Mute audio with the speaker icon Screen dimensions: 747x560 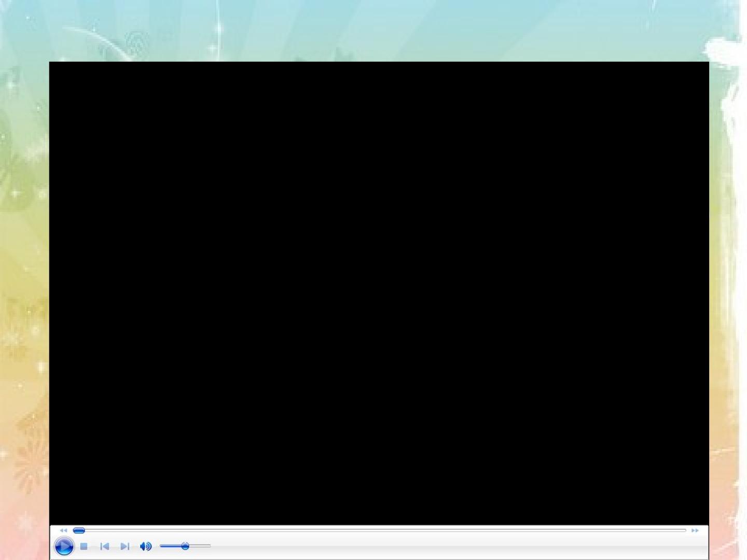click(x=146, y=546)
